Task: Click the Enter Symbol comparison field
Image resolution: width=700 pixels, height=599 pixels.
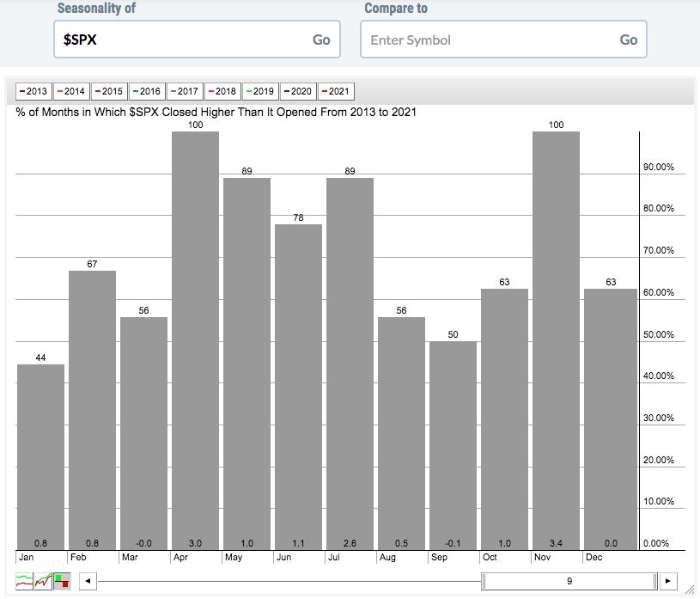Action: click(x=488, y=40)
